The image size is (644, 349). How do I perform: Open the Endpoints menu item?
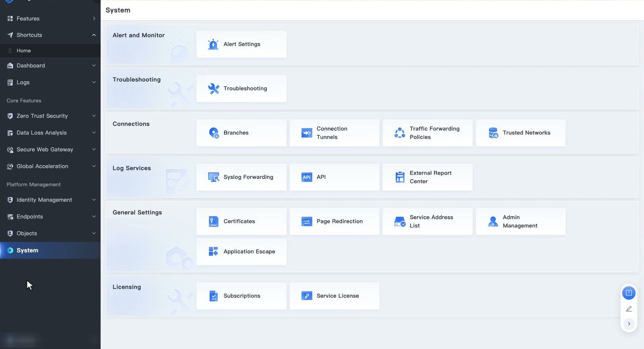tap(50, 217)
